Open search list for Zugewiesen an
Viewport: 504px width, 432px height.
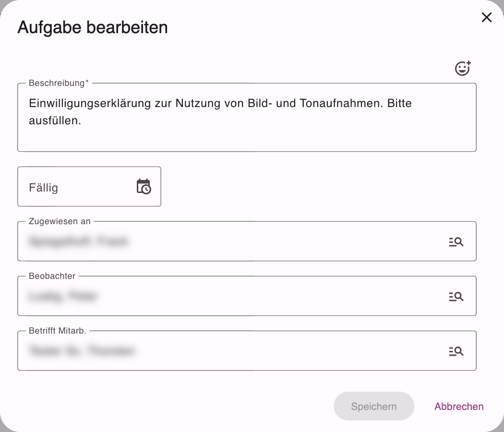[x=456, y=242]
